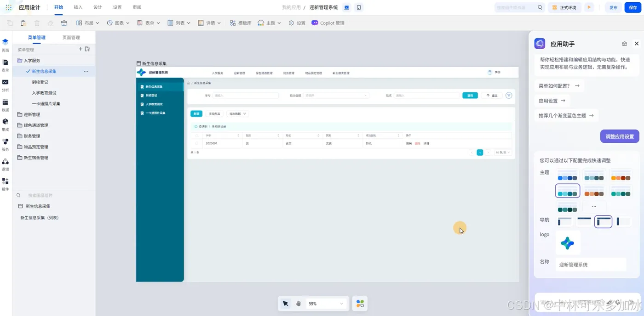Open the 59% zoom level dropdown
644x316 pixels.
[x=326, y=304]
